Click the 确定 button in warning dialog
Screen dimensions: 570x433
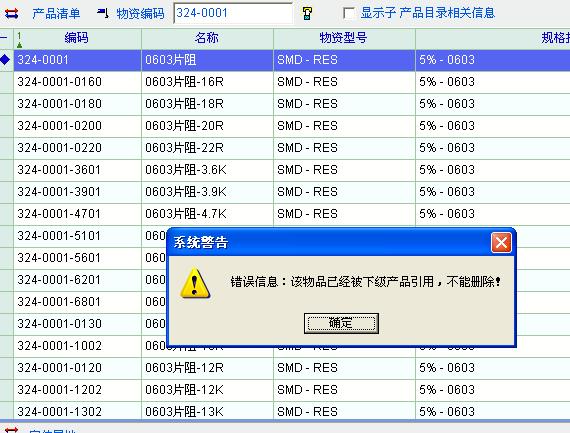point(341,323)
